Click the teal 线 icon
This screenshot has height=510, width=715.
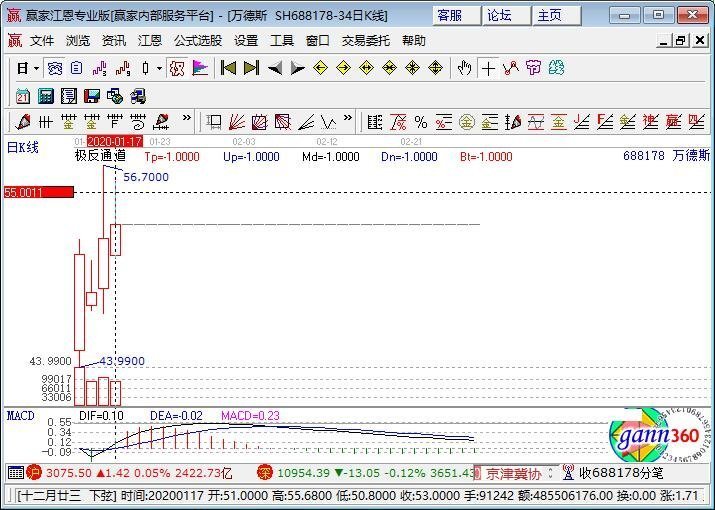point(556,68)
